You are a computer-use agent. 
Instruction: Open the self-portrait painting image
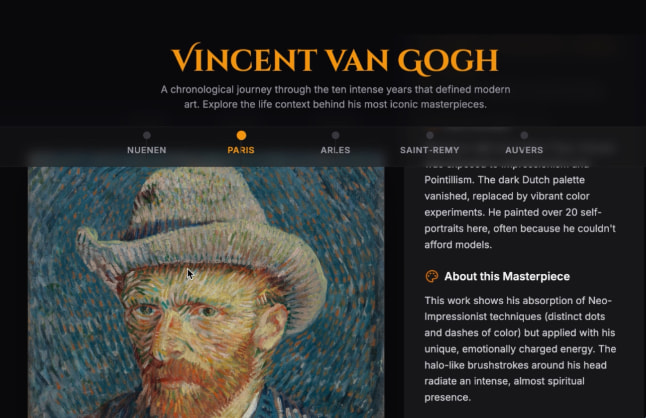click(x=206, y=292)
